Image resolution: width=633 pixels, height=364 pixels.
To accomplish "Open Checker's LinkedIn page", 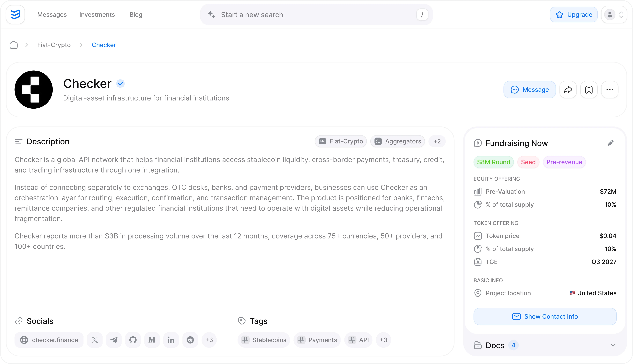I will pos(171,340).
